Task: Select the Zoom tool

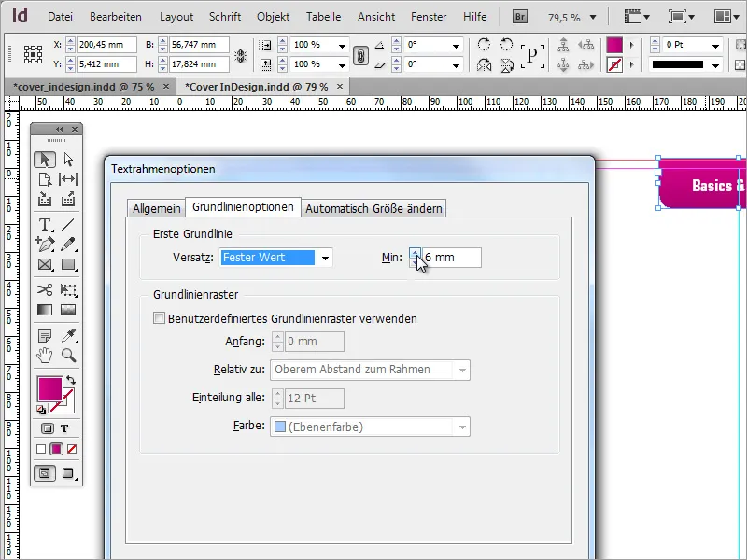Action: click(68, 356)
